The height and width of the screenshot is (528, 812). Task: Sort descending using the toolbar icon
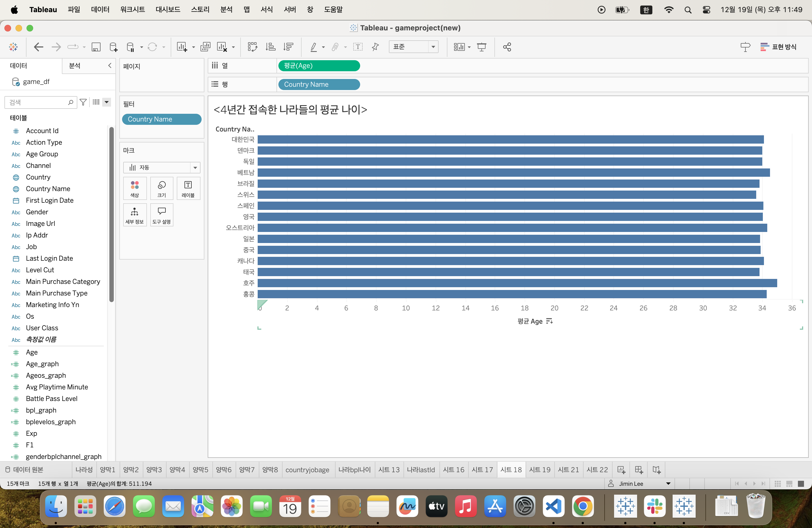click(289, 47)
